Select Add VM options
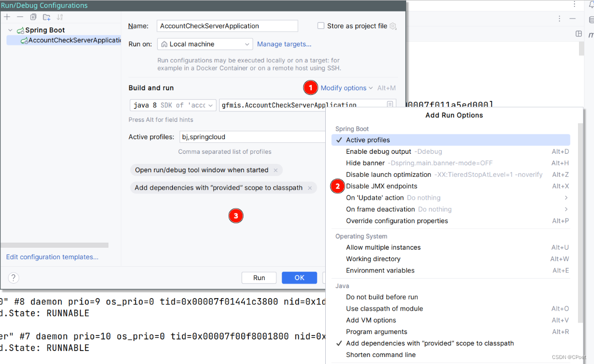This screenshot has height=364, width=594. (x=451, y=320)
